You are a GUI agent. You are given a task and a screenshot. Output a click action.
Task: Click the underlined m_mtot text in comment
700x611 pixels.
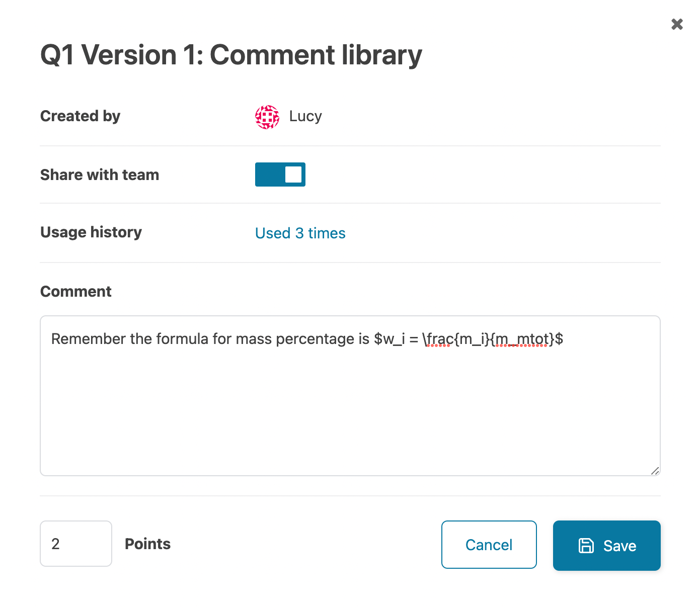coord(521,339)
